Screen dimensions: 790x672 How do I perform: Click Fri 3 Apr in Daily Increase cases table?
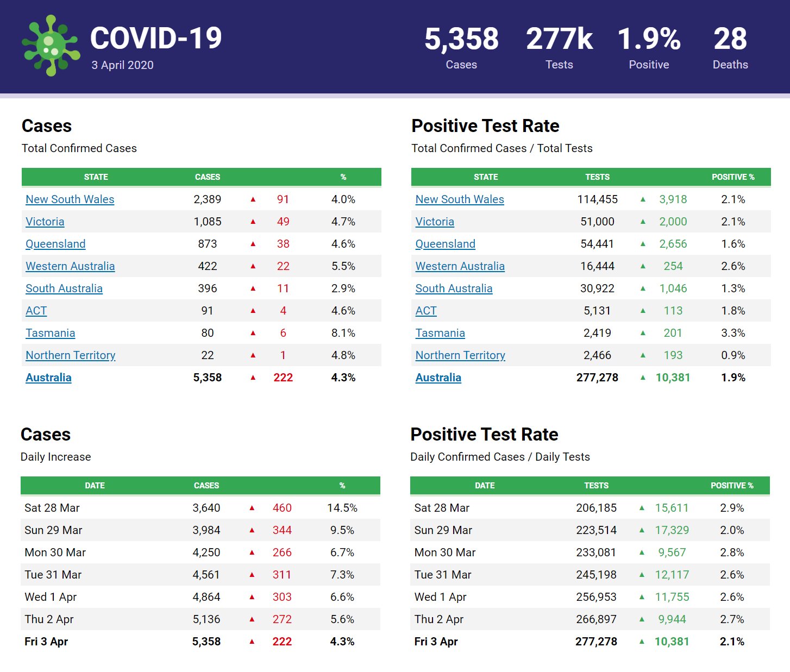click(x=46, y=642)
